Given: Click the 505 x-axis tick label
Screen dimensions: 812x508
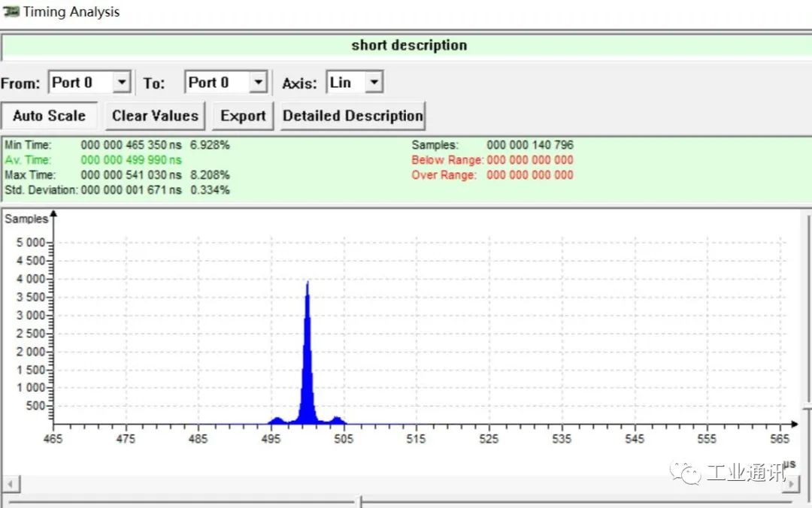Looking at the screenshot, I should click(344, 439).
